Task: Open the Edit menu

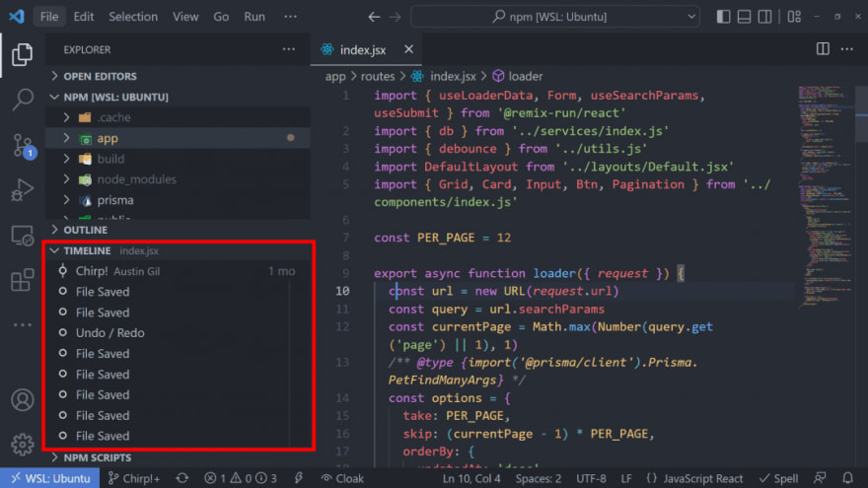Action: [x=84, y=17]
